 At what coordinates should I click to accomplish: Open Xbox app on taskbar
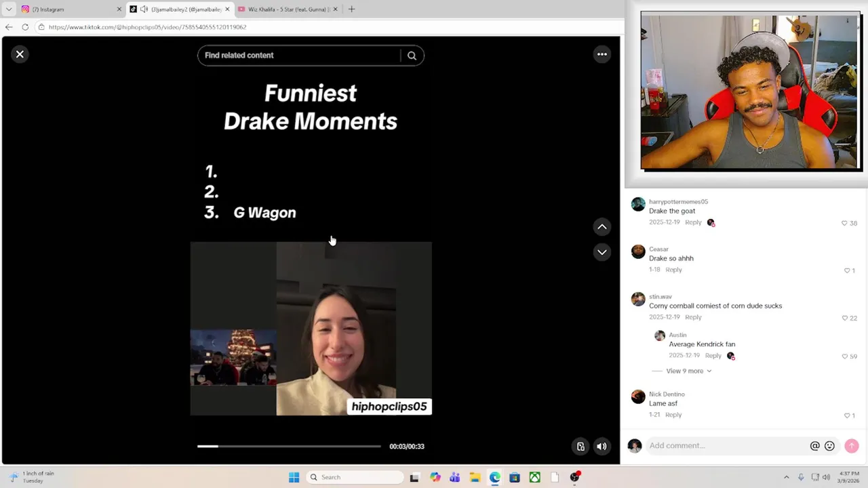tap(535, 477)
